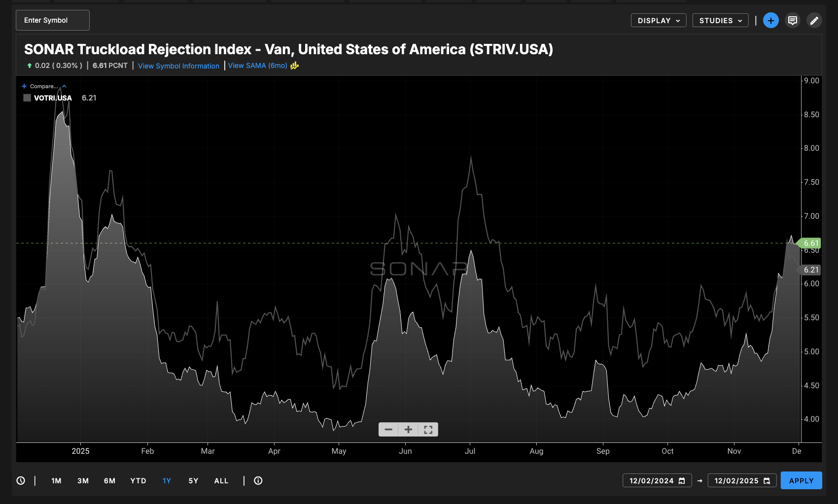Open the STUDIES dropdown menu

click(x=720, y=21)
